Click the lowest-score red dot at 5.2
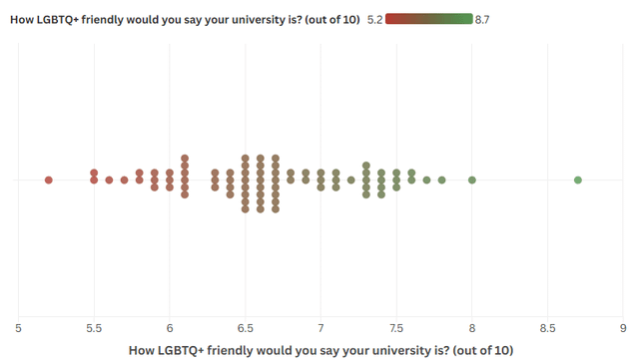639x364 pixels. 49,180
